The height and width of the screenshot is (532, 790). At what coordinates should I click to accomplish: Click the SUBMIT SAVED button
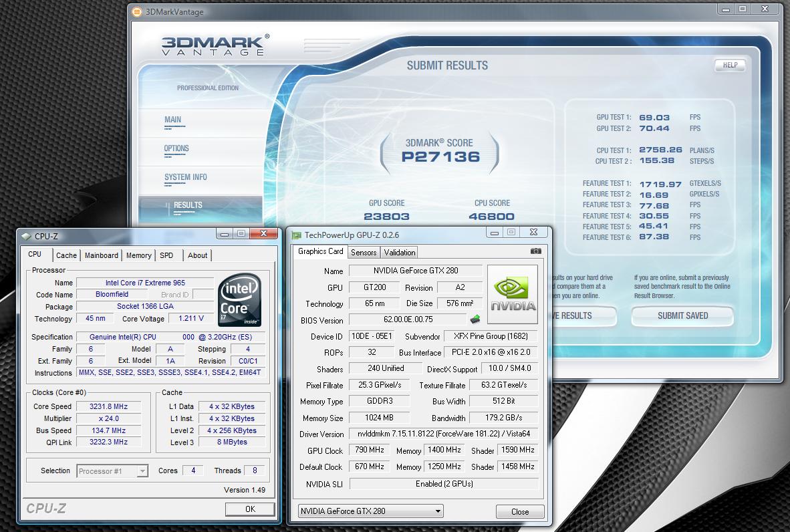pos(682,316)
